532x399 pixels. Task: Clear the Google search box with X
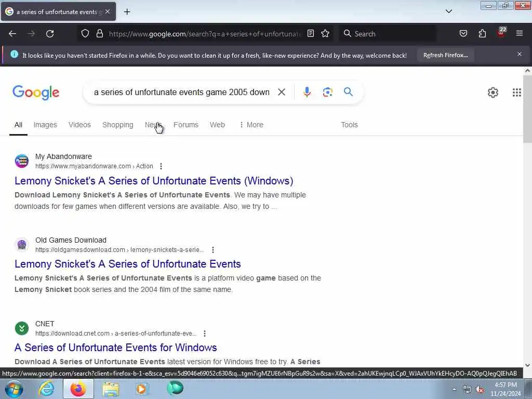[281, 92]
